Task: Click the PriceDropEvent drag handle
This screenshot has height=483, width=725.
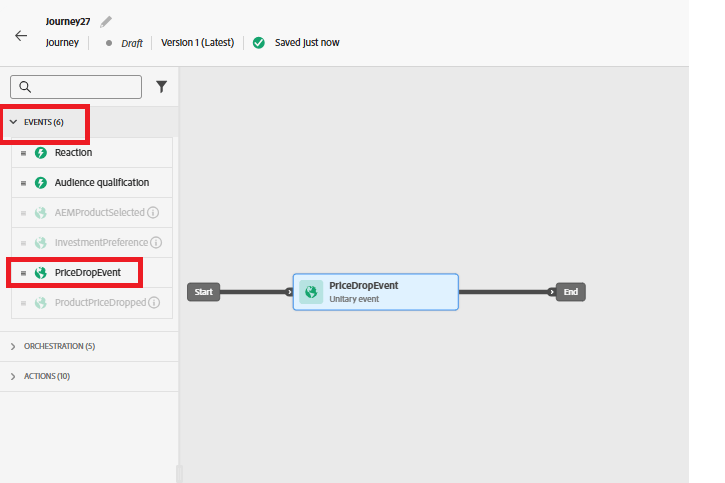Action: [x=23, y=273]
